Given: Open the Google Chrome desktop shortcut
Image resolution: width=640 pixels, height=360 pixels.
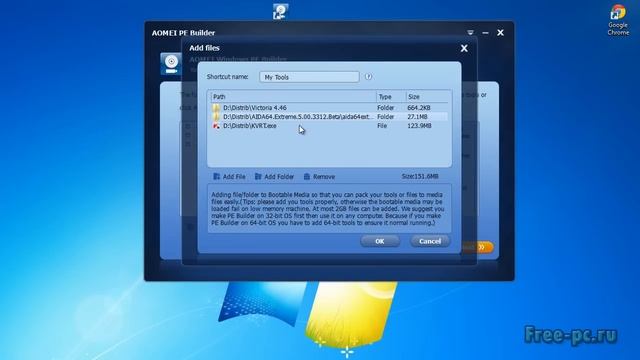Looking at the screenshot, I should (618, 20).
